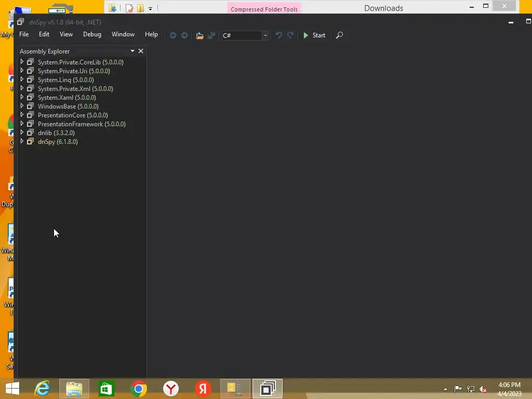Expand WindowsBase node

pyautogui.click(x=22, y=106)
